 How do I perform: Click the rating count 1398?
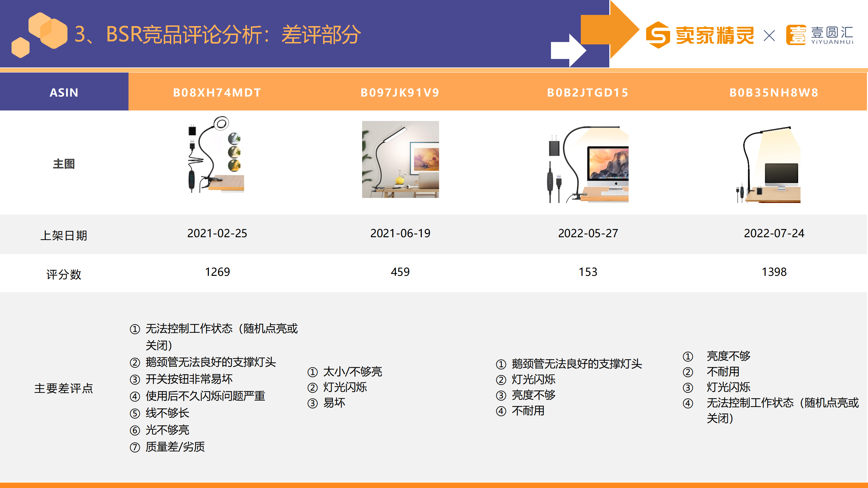(774, 272)
